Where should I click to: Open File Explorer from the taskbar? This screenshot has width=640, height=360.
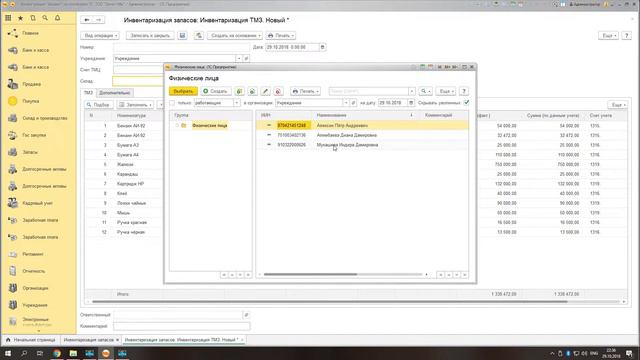(x=73, y=353)
